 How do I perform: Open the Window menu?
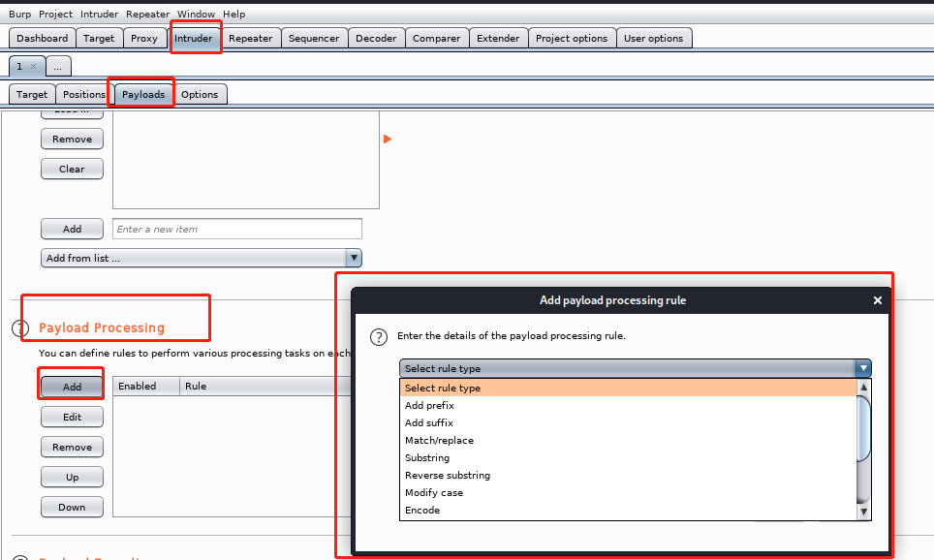click(x=196, y=14)
